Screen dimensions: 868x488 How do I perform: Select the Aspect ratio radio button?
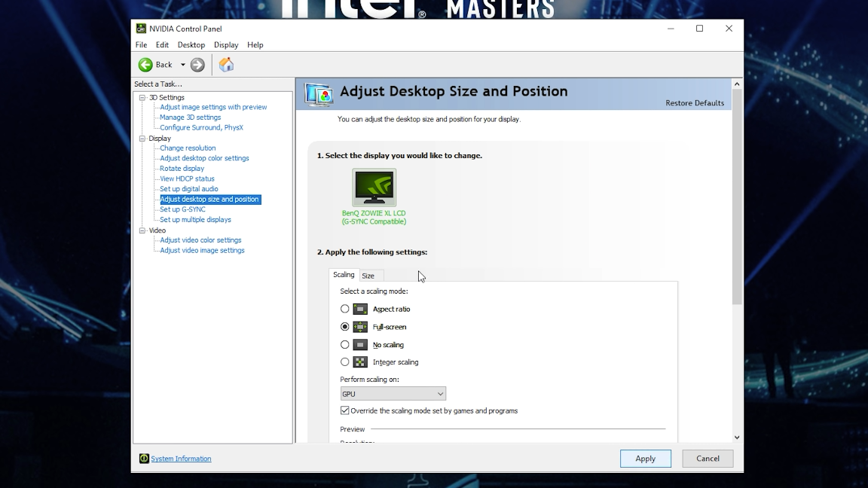(x=345, y=309)
